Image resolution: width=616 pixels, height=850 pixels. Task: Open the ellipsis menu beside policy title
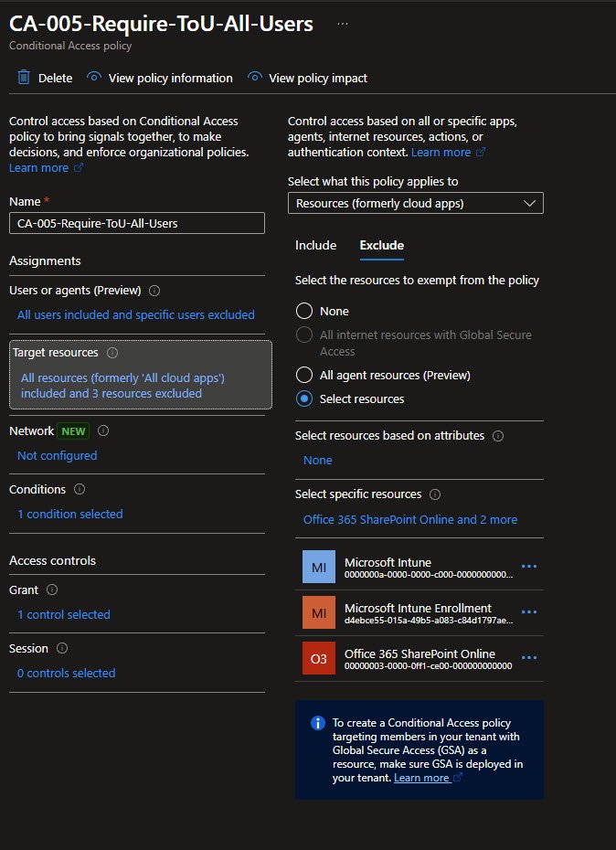click(x=343, y=24)
